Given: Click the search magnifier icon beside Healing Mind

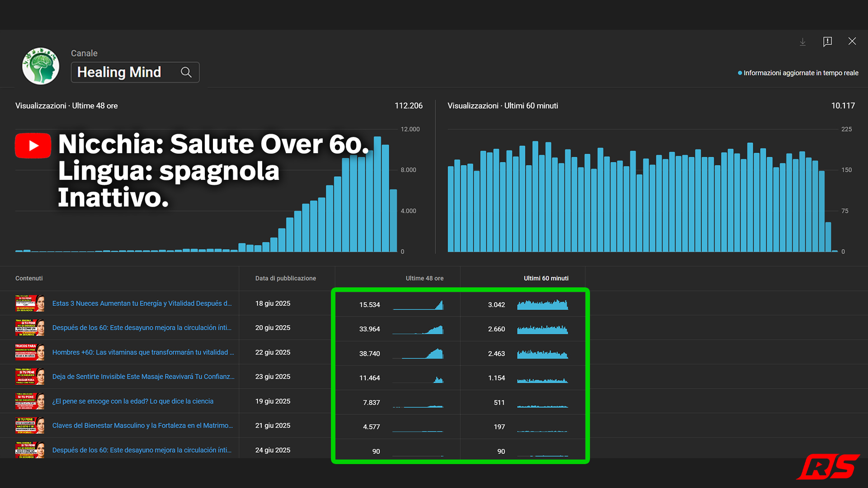Looking at the screenshot, I should (186, 72).
